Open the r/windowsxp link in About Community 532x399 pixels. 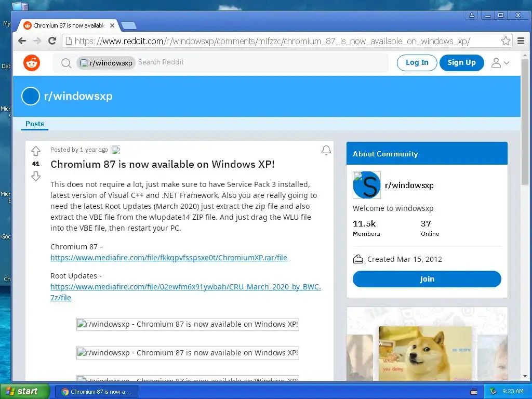(409, 185)
